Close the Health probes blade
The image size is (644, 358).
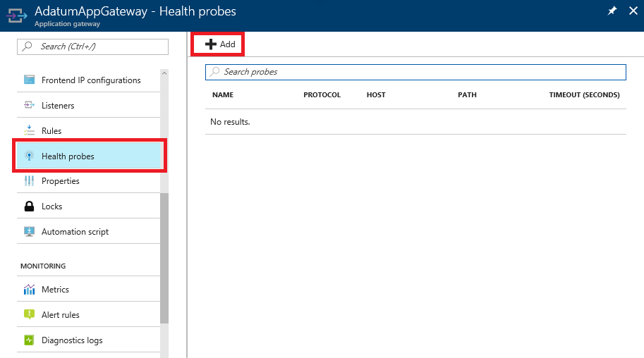[633, 11]
